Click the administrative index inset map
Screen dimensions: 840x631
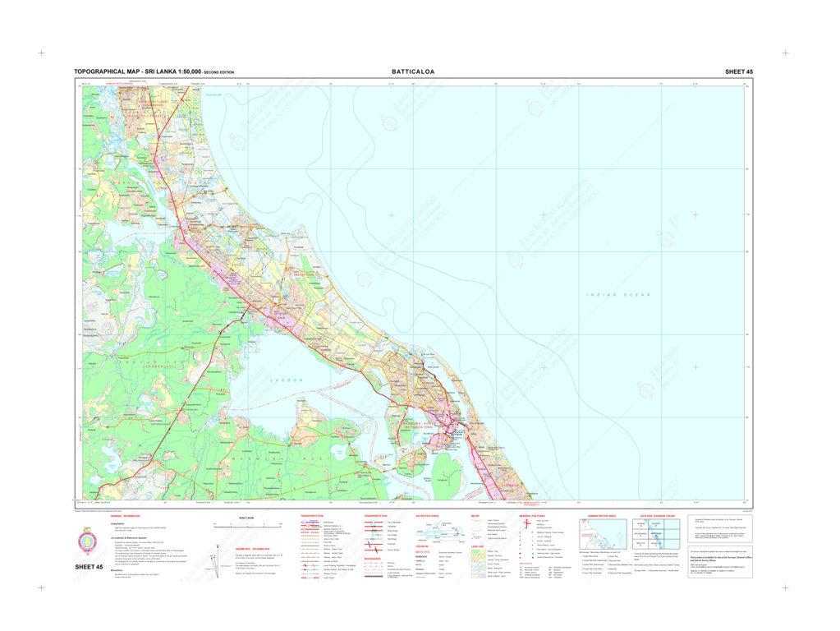[x=603, y=534]
